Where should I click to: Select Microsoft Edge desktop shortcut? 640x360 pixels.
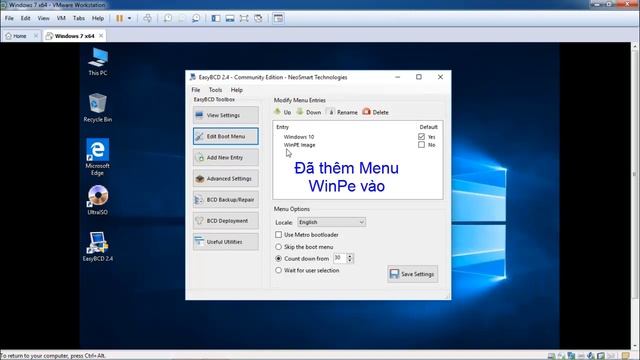pos(98,157)
